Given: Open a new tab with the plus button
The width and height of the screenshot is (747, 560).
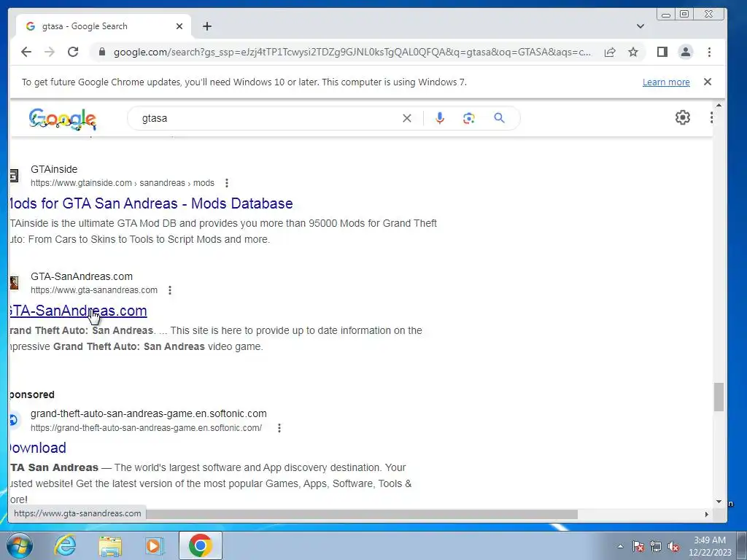Looking at the screenshot, I should click(206, 26).
